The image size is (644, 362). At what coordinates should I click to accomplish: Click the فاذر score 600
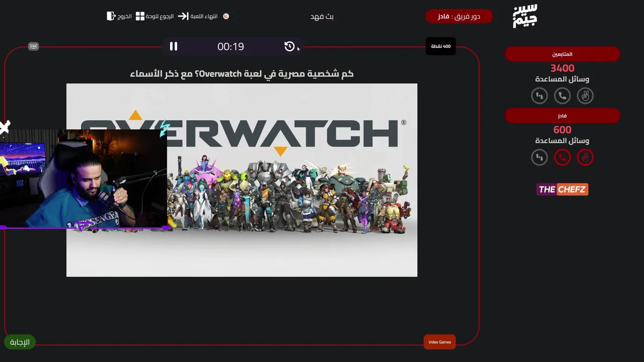pos(562,130)
